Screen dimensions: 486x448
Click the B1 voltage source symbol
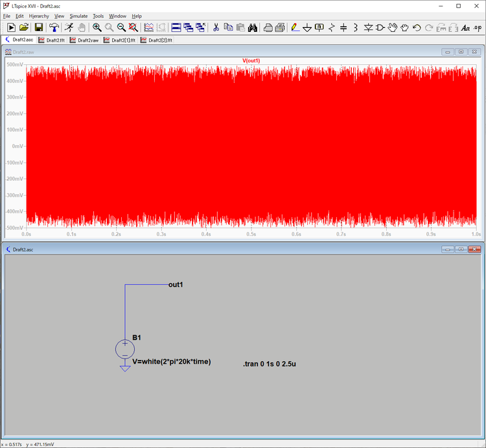125,350
